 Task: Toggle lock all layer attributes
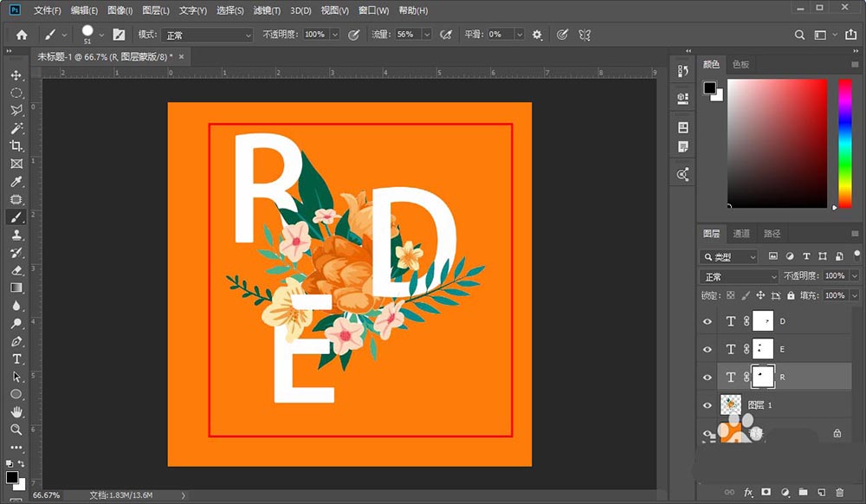791,295
